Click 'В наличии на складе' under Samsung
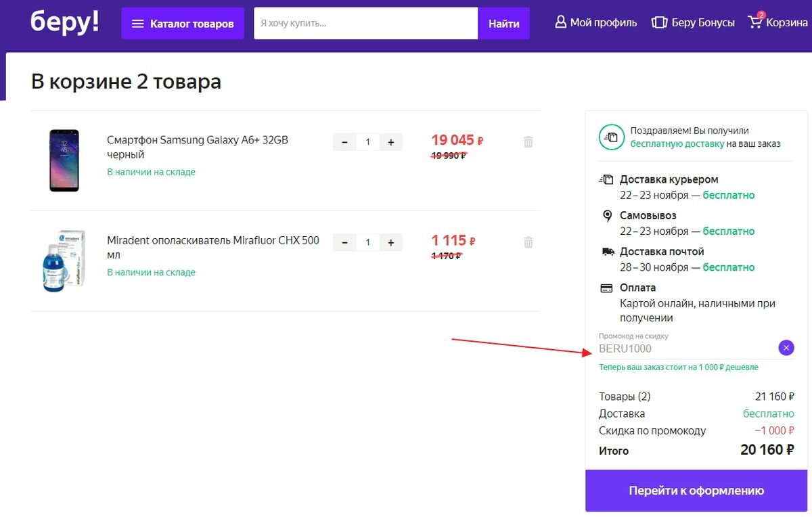This screenshot has height=517, width=812. coord(151,172)
